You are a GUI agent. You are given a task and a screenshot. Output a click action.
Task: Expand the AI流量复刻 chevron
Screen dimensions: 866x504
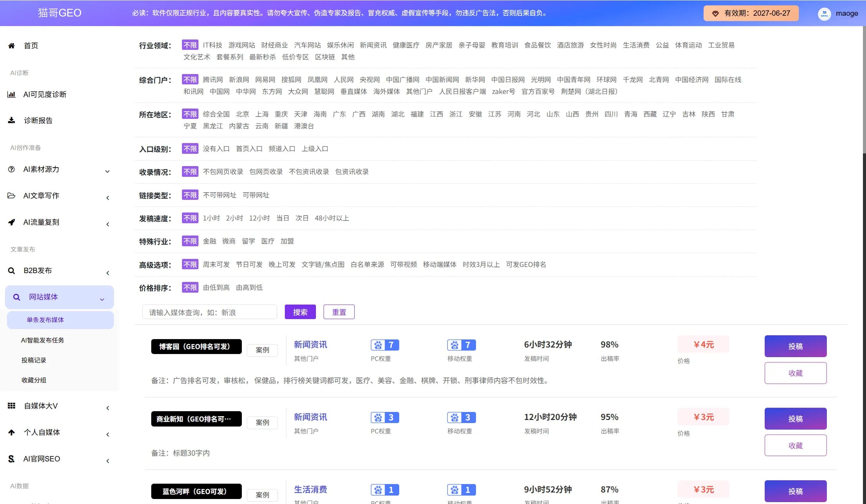[x=107, y=224]
